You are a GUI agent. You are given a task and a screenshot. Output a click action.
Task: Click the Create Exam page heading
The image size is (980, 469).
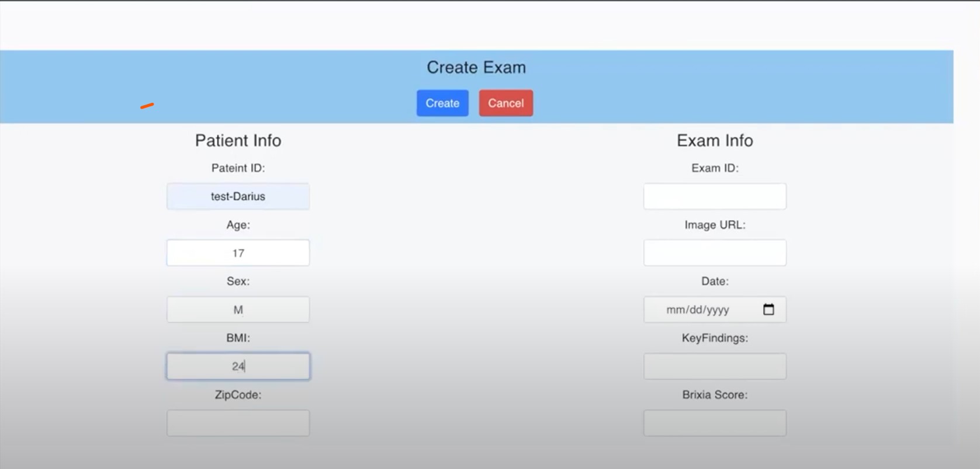click(x=476, y=68)
